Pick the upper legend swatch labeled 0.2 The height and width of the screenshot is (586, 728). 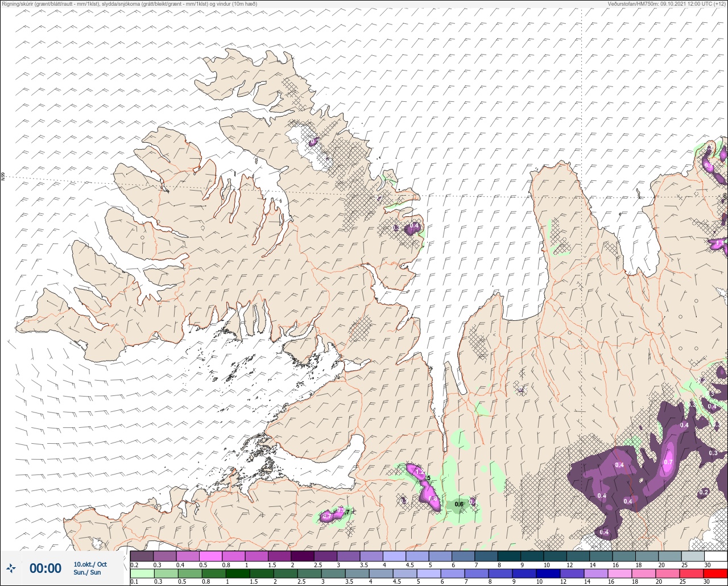click(142, 556)
